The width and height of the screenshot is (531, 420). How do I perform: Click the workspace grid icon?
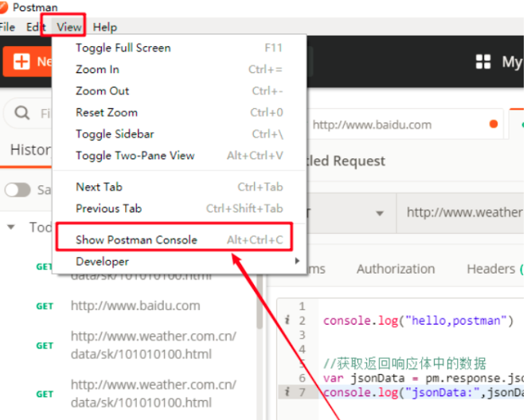tap(483, 62)
